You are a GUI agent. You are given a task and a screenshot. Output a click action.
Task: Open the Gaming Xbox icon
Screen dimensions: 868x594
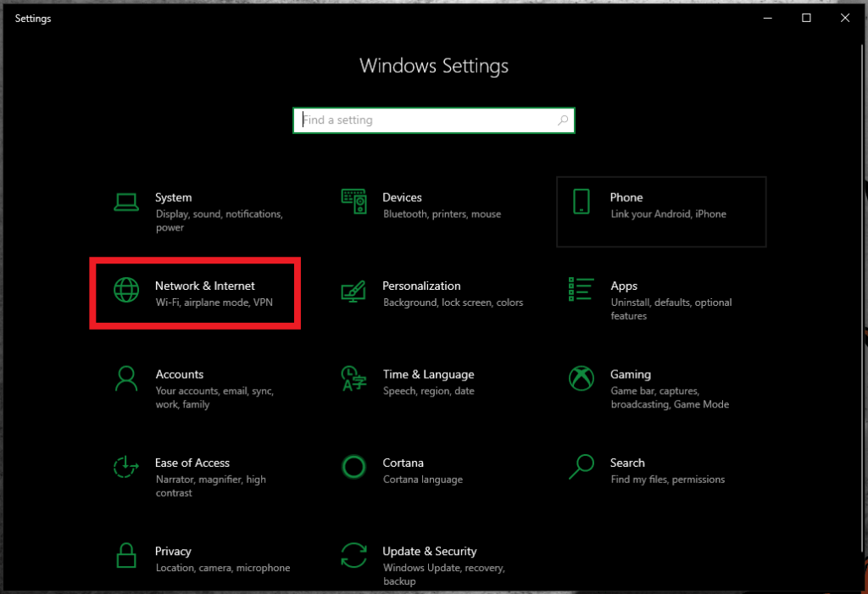[x=581, y=379]
